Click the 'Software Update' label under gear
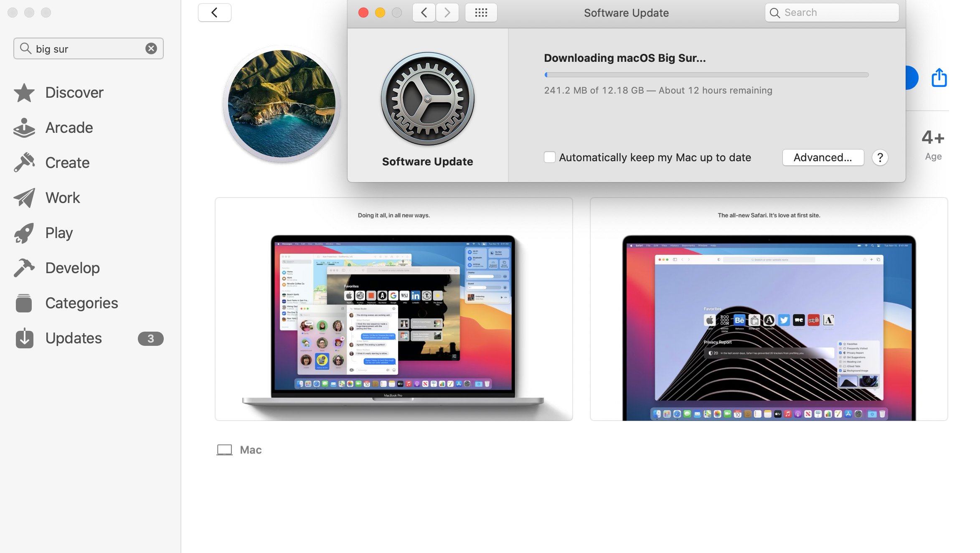This screenshot has height=553, width=980. pos(428,162)
